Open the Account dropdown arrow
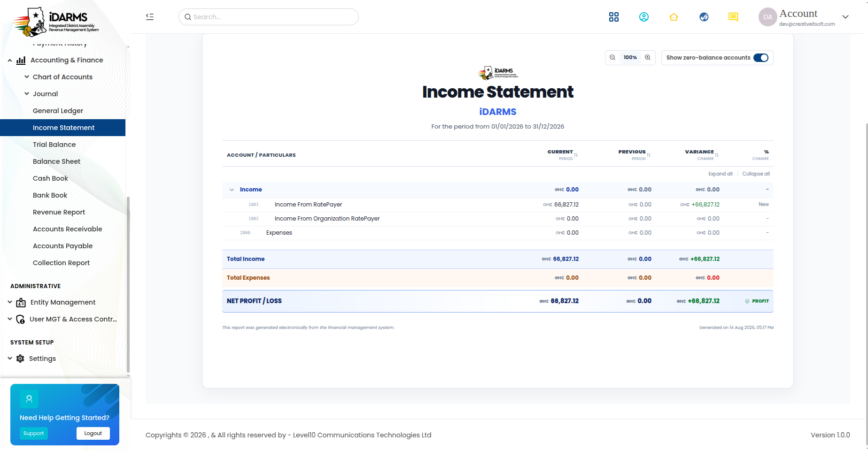Screen dimensions: 868x451 (845, 17)
